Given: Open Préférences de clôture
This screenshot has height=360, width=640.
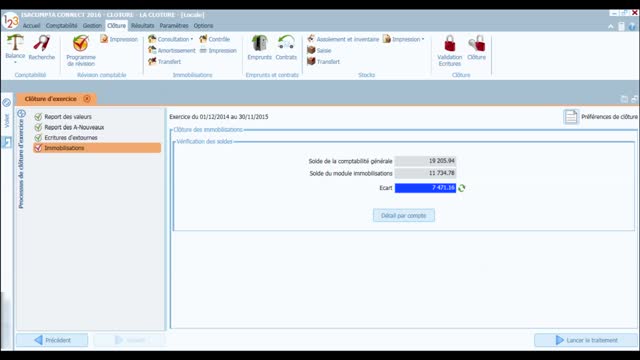Looking at the screenshot, I should (600, 117).
